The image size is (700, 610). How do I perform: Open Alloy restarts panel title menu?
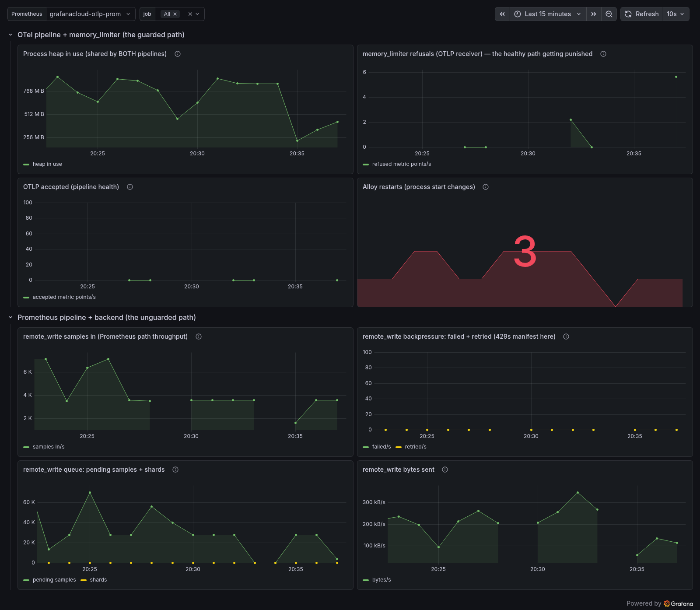(x=419, y=187)
